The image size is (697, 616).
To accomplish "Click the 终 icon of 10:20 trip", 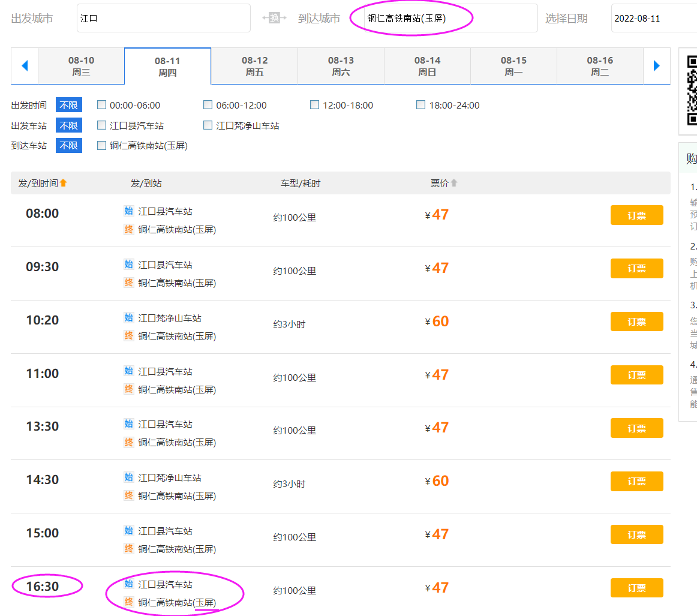I will [128, 335].
